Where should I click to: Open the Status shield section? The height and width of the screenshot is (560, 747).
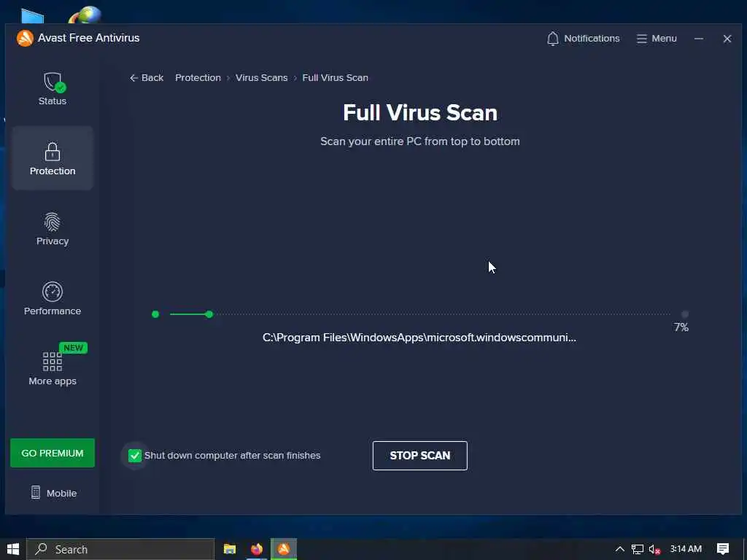(53, 88)
